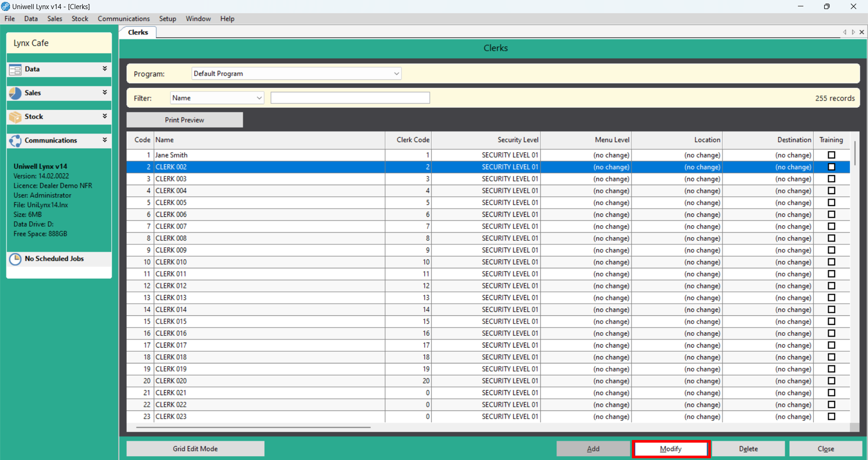The width and height of the screenshot is (868, 460).
Task: Click the Uniwell Lynx title bar icon
Action: click(x=5, y=7)
